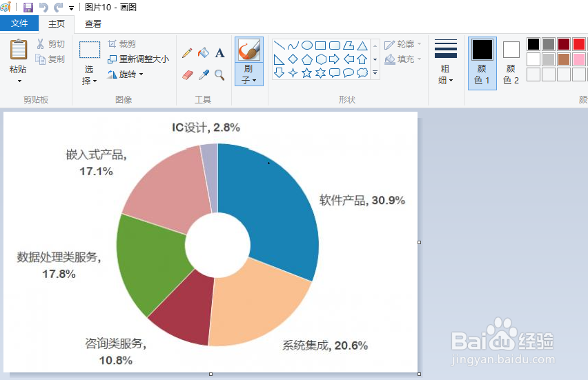Image resolution: width=588 pixels, height=380 pixels.
Task: Expand the 刷子 brushes dropdown
Action: (249, 74)
